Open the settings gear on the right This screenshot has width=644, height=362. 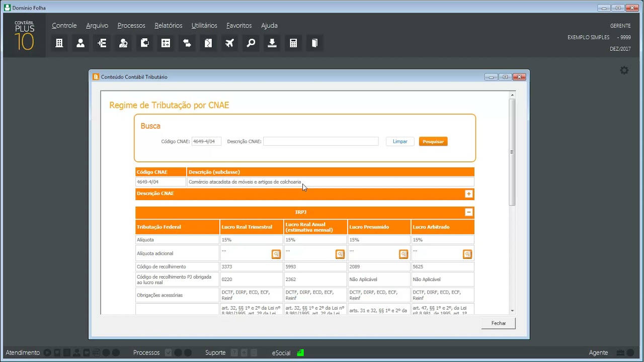tap(624, 70)
